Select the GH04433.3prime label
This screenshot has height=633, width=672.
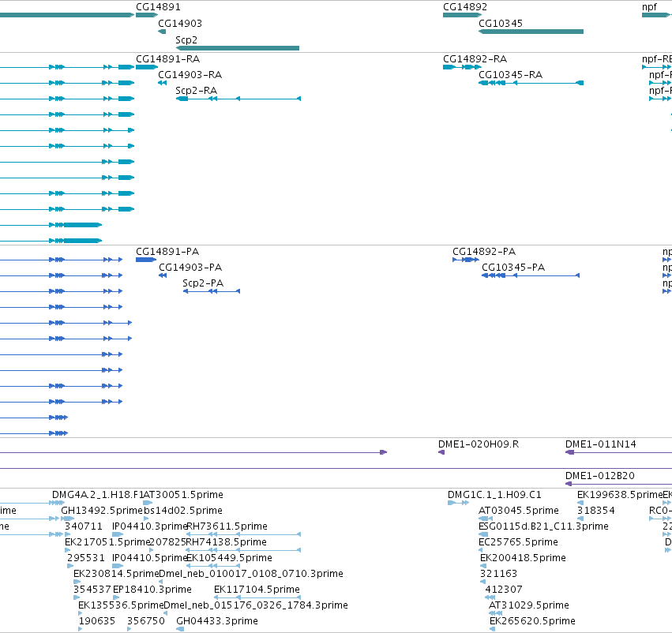217,621
